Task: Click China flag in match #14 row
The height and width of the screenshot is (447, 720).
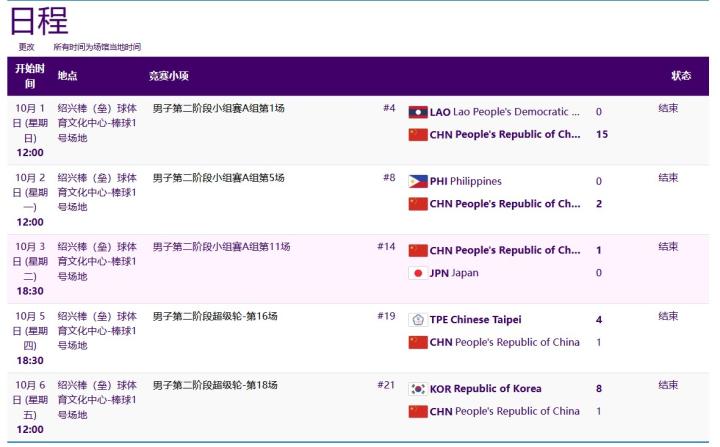Action: tap(418, 250)
